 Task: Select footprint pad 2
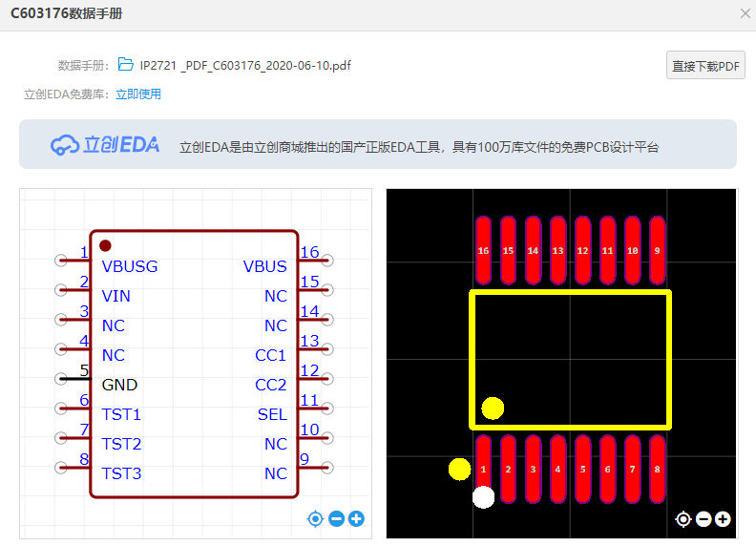[x=508, y=469]
